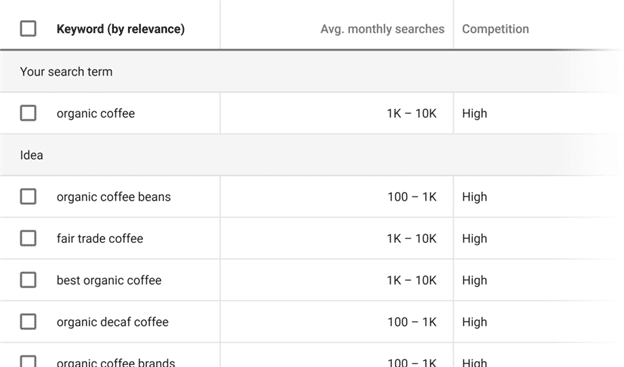Select the organic coffee beans checkbox
Image resolution: width=624 pixels, height=367 pixels.
tap(28, 197)
